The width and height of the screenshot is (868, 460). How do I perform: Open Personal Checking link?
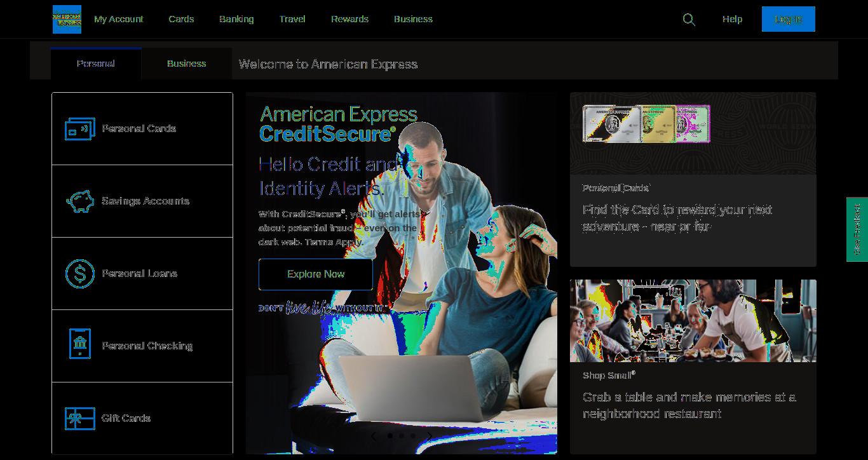click(147, 346)
